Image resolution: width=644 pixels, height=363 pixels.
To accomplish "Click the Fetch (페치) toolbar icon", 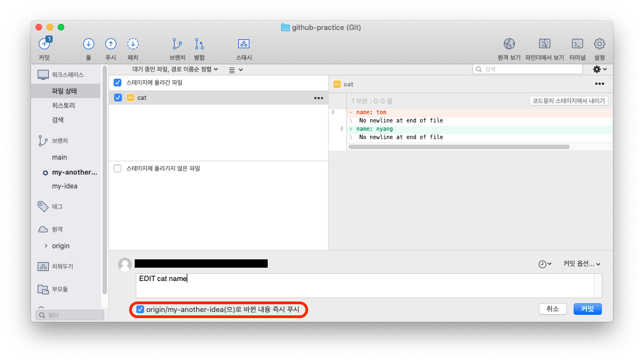I will coord(132,44).
